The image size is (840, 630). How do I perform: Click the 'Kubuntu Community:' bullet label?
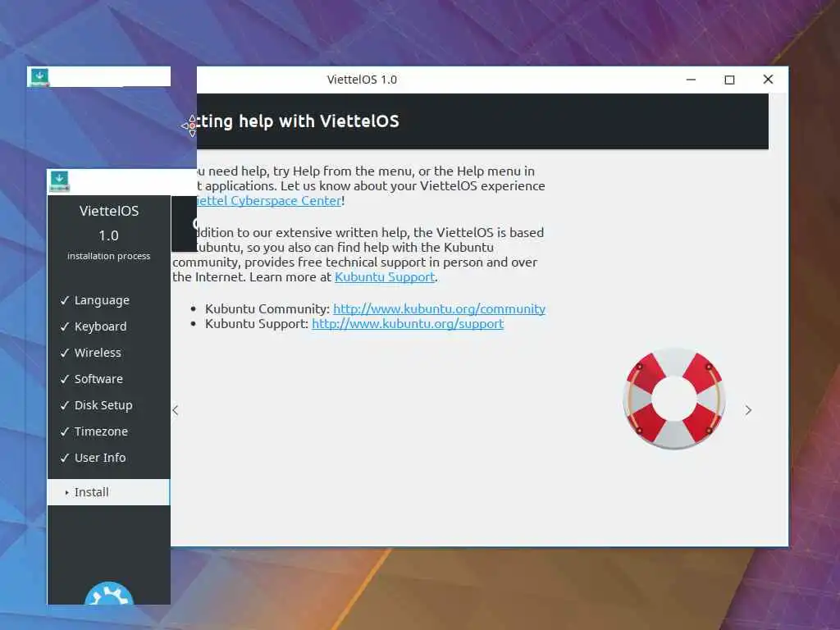[x=267, y=309]
